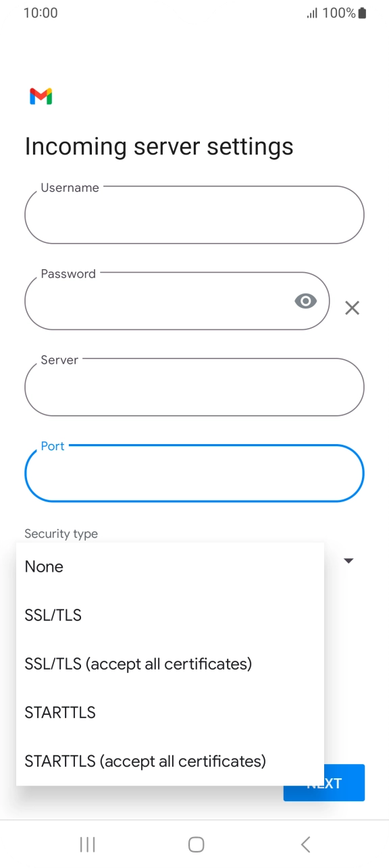The width and height of the screenshot is (389, 868).
Task: Click the Incoming server settings heading
Action: click(158, 146)
